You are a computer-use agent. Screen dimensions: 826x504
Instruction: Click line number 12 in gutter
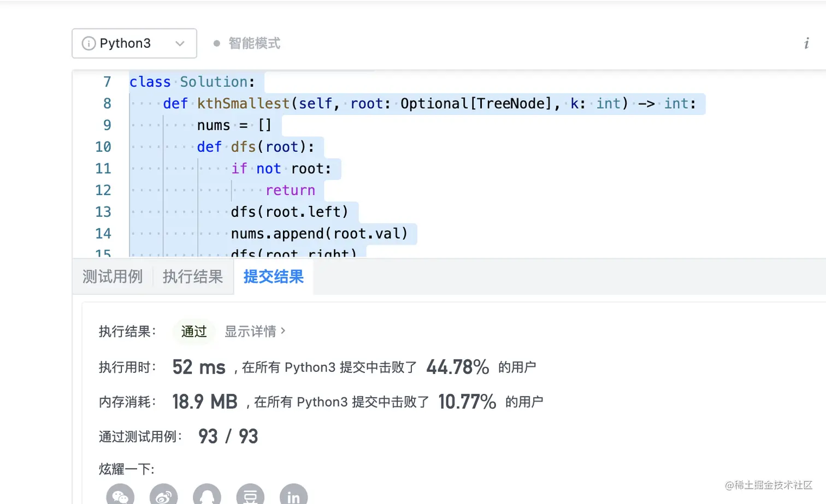(103, 190)
